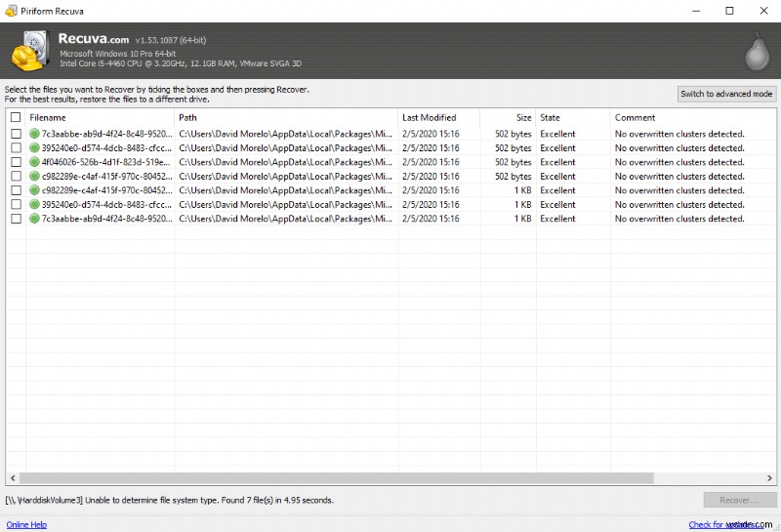Sort list by the State column header
This screenshot has height=532, width=781.
pos(573,117)
